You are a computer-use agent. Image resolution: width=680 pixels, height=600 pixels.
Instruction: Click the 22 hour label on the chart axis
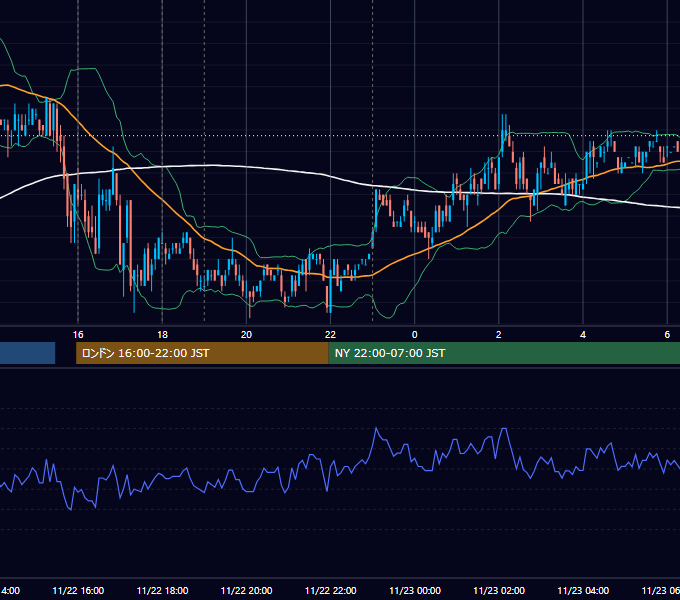[x=330, y=335]
